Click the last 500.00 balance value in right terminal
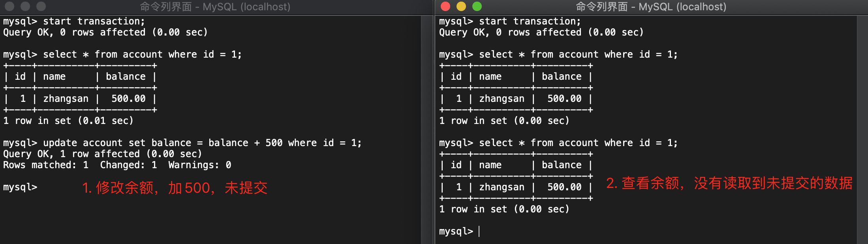Screen dimensions: 868x244 click(x=564, y=187)
